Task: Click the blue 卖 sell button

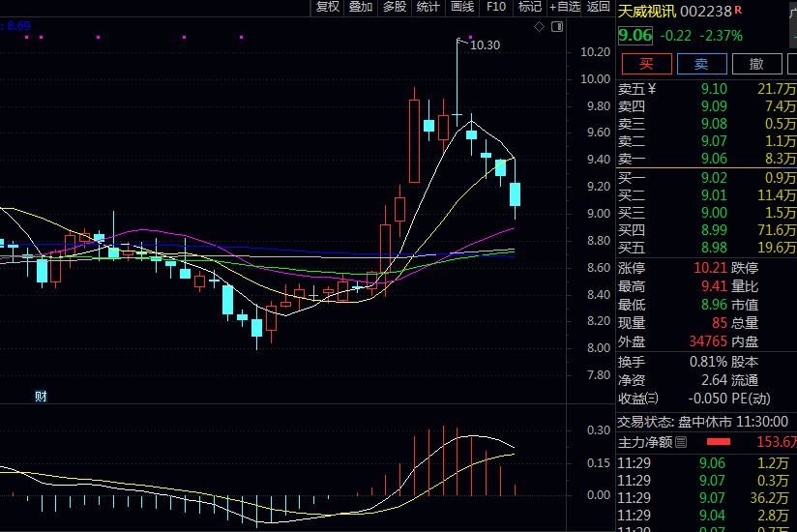Action: point(701,64)
